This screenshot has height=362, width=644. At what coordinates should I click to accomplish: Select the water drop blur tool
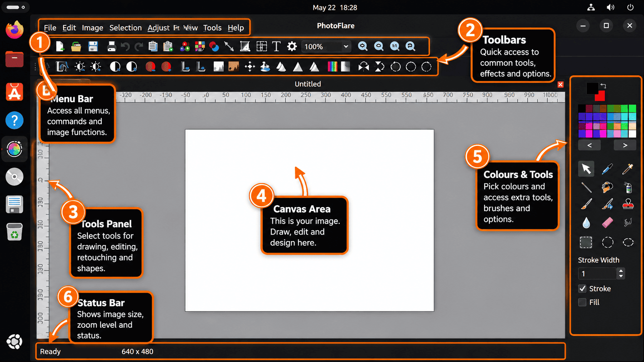pos(586,223)
